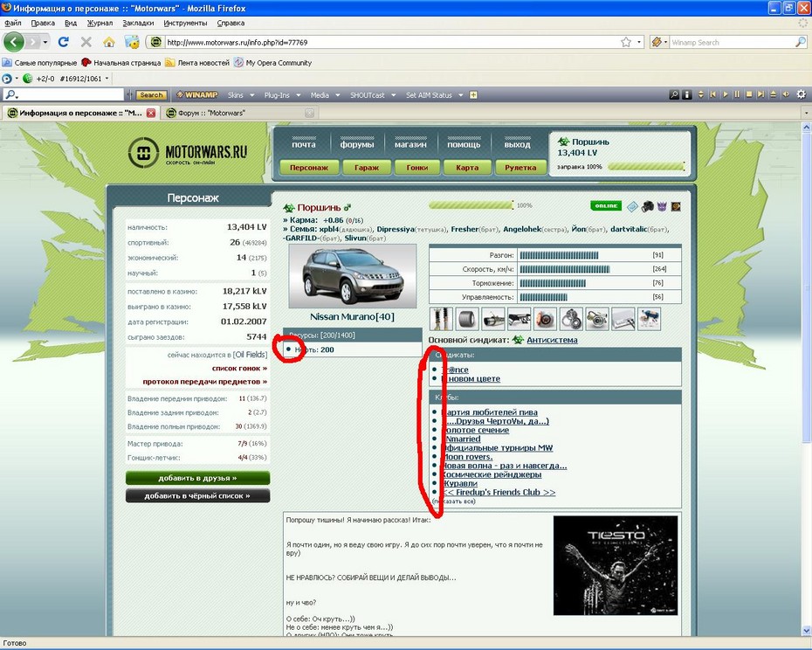Open the Инструменты menu
This screenshot has height=650, width=812.
pyautogui.click(x=185, y=23)
